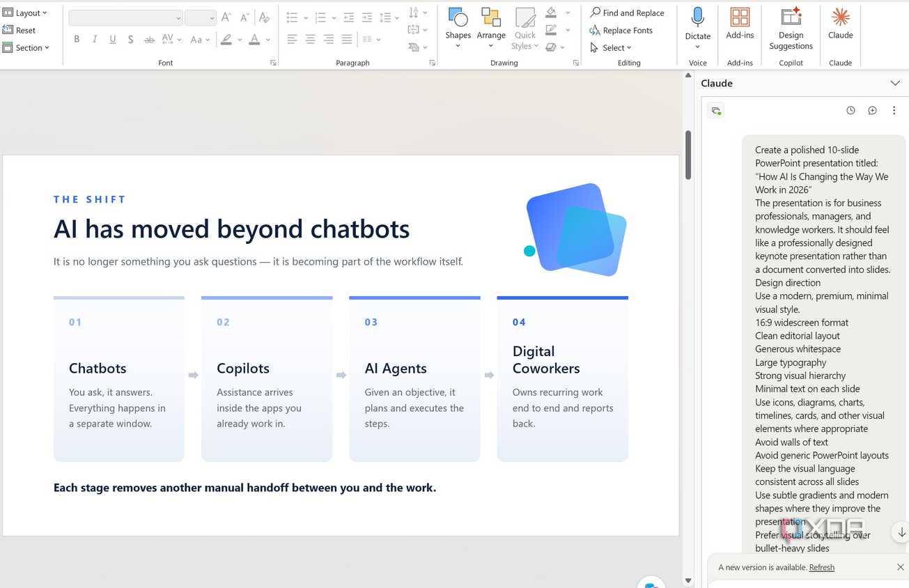Viewport: 909px width, 588px height.
Task: Open Layout dropdown
Action: pyautogui.click(x=26, y=13)
